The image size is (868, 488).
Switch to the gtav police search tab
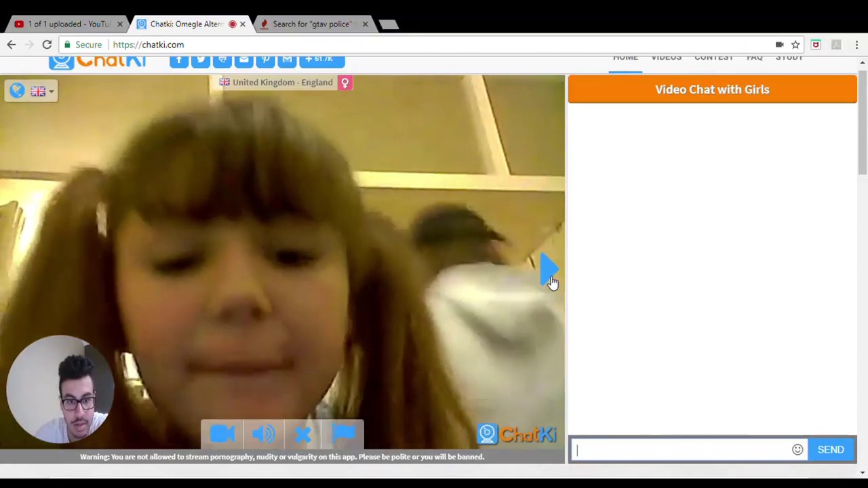312,24
